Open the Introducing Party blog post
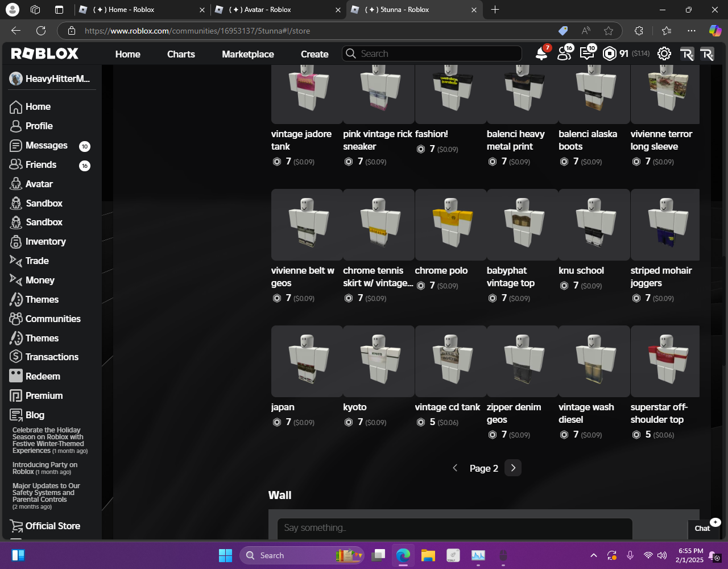 [45, 468]
